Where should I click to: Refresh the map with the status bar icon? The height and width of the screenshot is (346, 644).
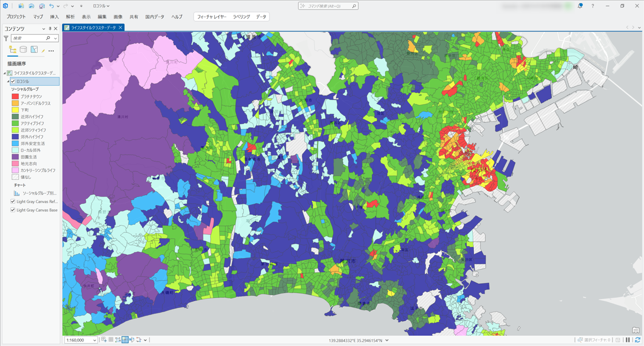point(638,340)
